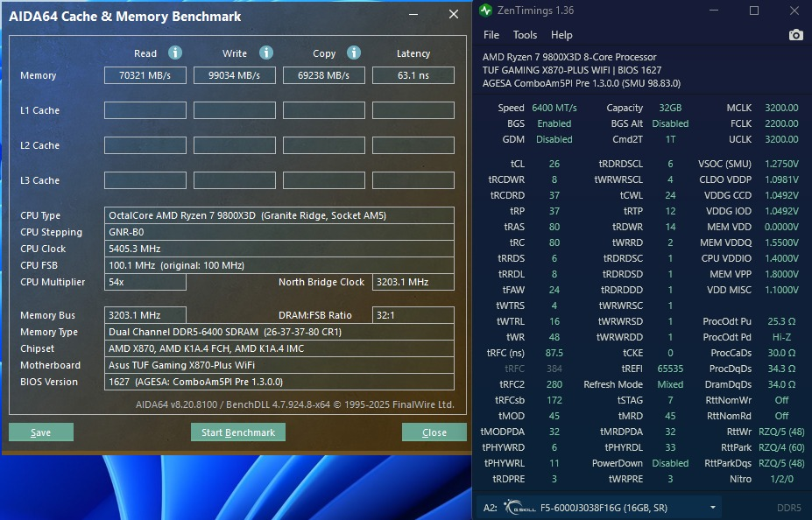Viewport: 812px width, 520px height.
Task: Click the CPU VDDIO 1.4000V value
Action: coord(781,258)
